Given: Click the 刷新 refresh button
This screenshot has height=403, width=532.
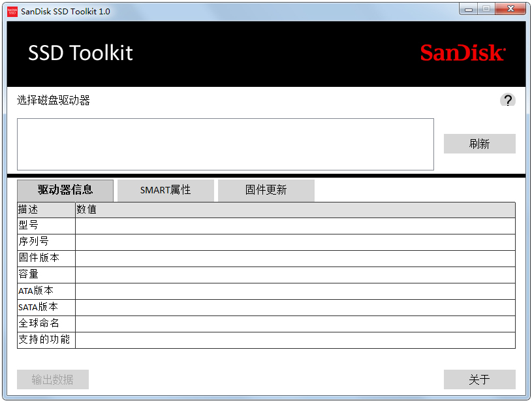Looking at the screenshot, I should point(479,144).
